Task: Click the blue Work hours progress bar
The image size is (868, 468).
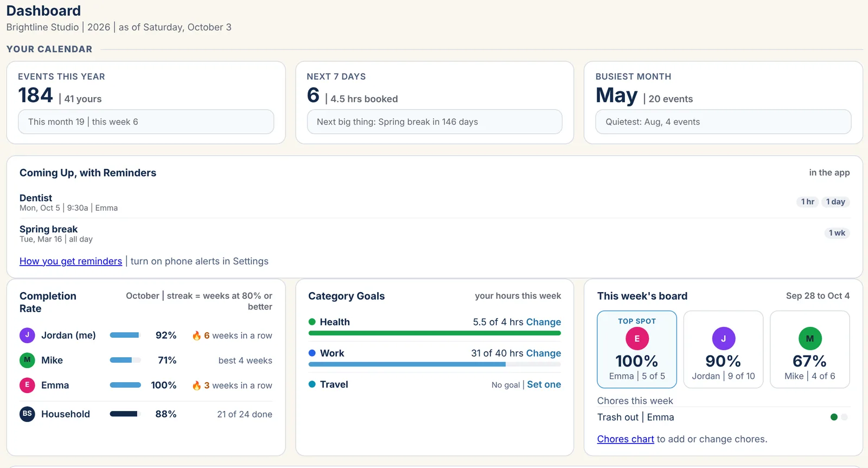Action: point(435,364)
